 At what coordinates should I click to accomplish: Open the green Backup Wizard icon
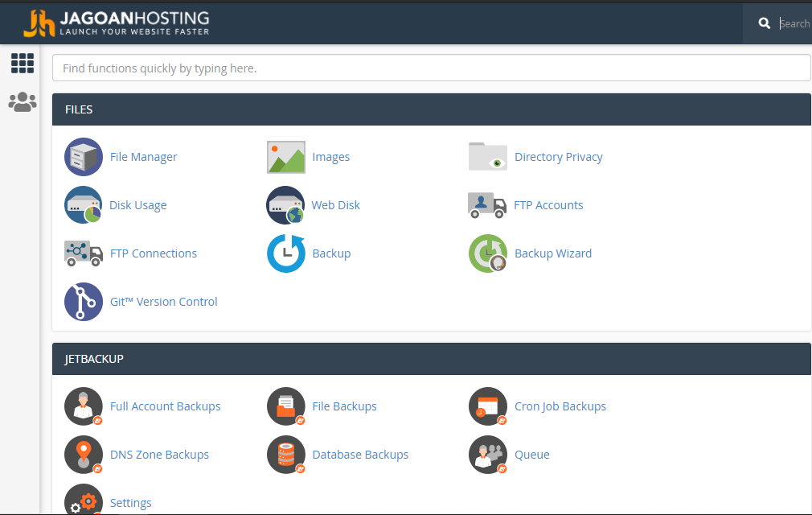tap(488, 253)
